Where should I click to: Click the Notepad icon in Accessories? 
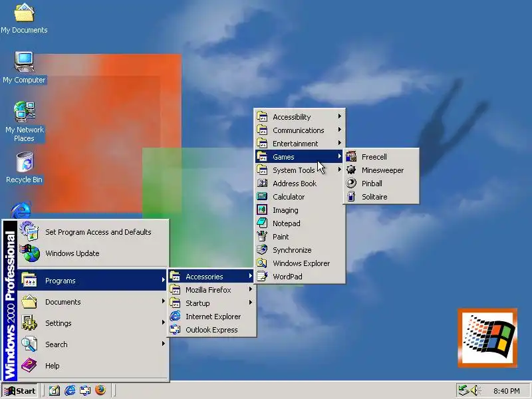click(262, 223)
